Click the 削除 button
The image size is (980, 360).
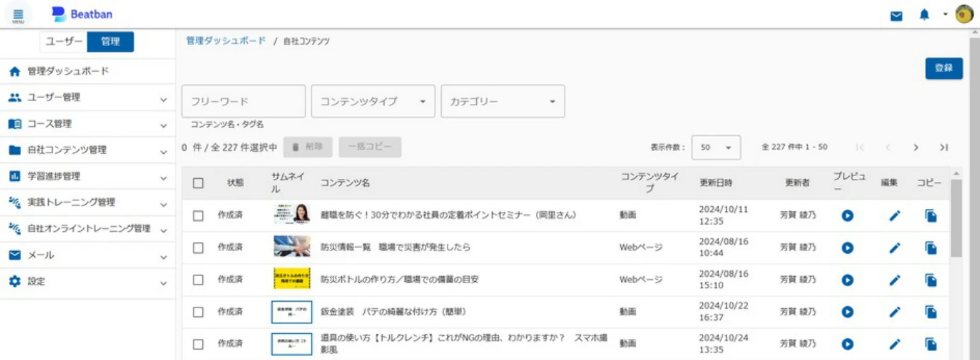pos(308,147)
